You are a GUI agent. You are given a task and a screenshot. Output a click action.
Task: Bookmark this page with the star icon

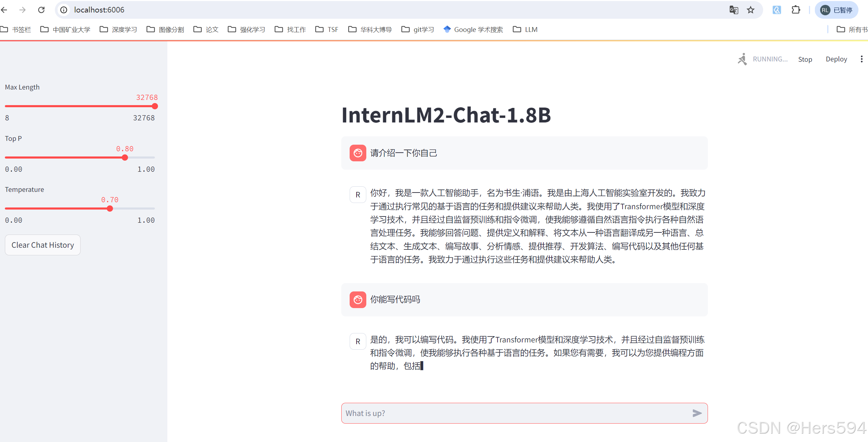coord(751,10)
